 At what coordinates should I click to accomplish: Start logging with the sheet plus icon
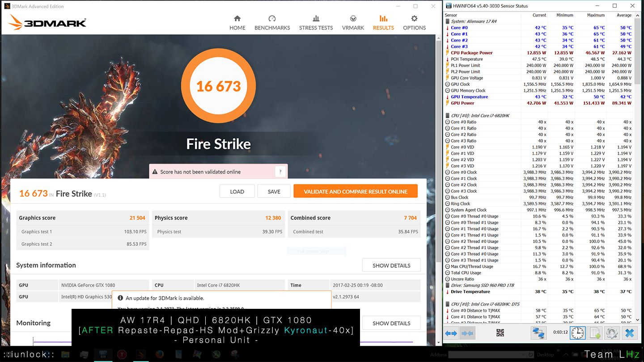click(x=595, y=333)
